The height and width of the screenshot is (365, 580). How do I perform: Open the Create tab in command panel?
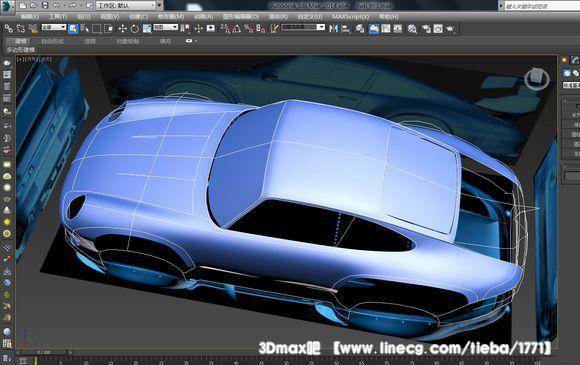564,60
